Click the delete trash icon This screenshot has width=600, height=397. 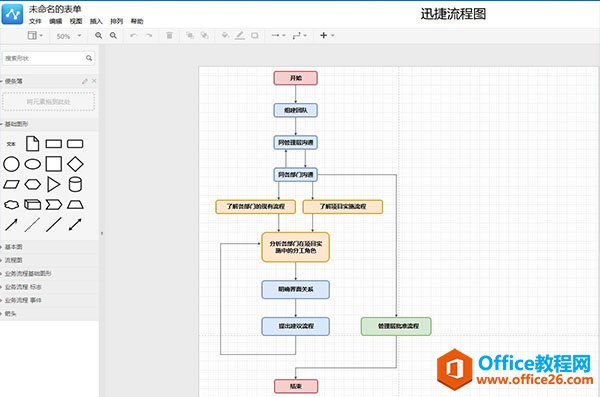pos(169,36)
